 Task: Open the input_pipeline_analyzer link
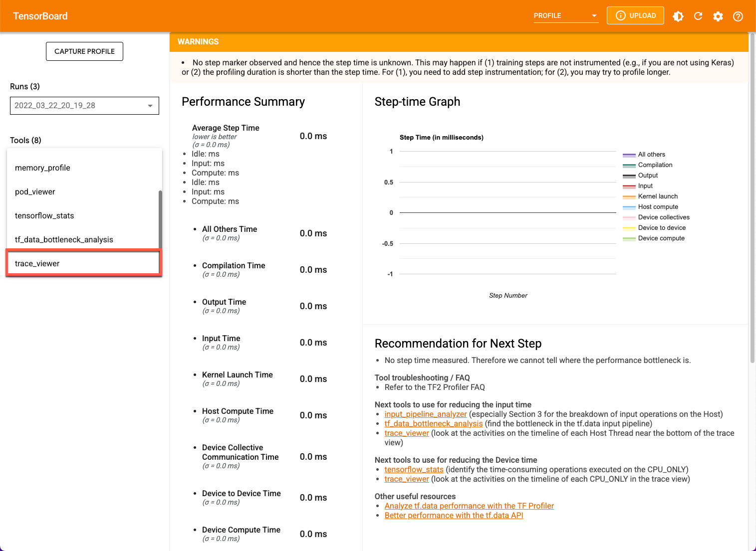click(426, 414)
